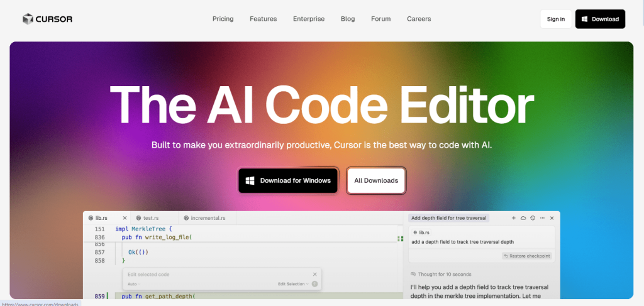Image resolution: width=644 pixels, height=306 pixels.
Task: Switch to the test.rs tab
Action: tap(147, 218)
